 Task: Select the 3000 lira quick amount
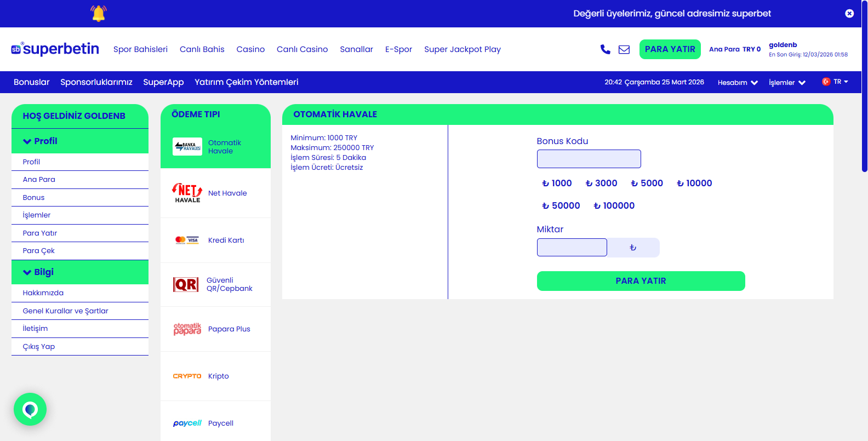[601, 183]
